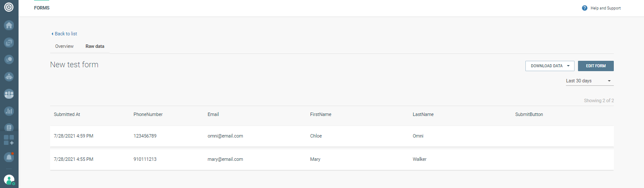644x188 pixels.
Task: Open the user profile avatar
Action: pyautogui.click(x=9, y=179)
